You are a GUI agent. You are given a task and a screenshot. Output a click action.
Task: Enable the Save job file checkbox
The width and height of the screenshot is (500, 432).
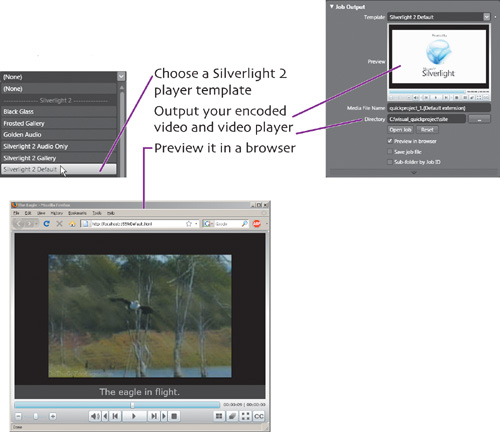(x=390, y=152)
